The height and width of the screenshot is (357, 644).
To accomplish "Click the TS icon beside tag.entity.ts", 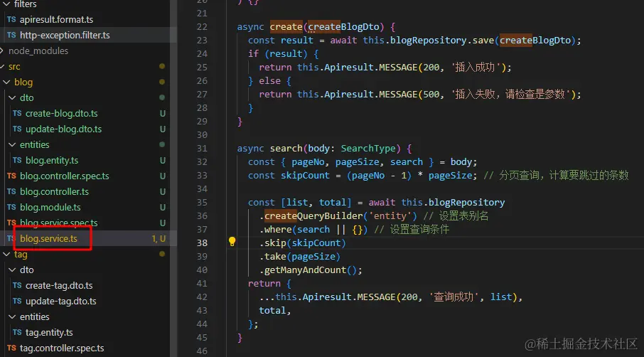I will click(x=17, y=332).
